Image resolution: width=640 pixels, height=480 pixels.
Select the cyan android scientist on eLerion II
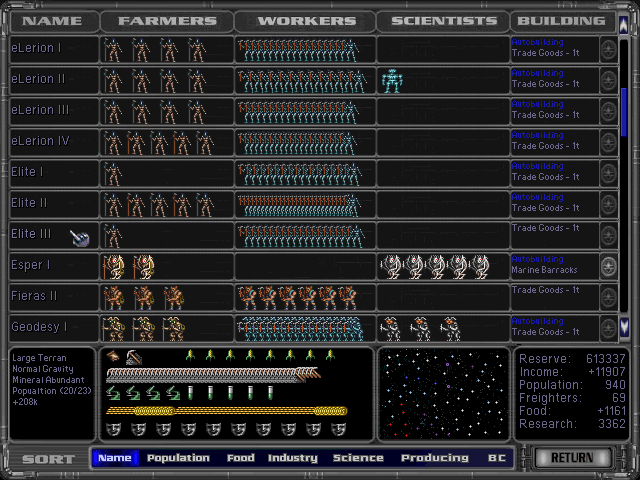point(392,81)
